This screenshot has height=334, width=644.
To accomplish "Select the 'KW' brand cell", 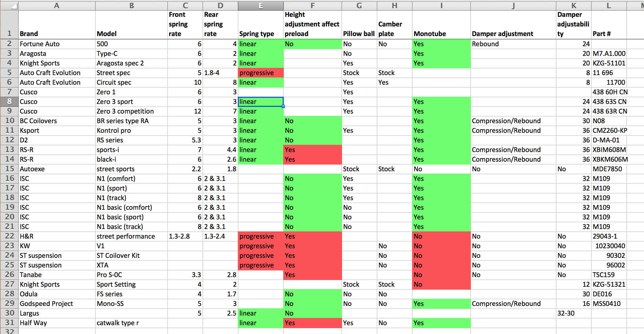I will (x=57, y=246).
